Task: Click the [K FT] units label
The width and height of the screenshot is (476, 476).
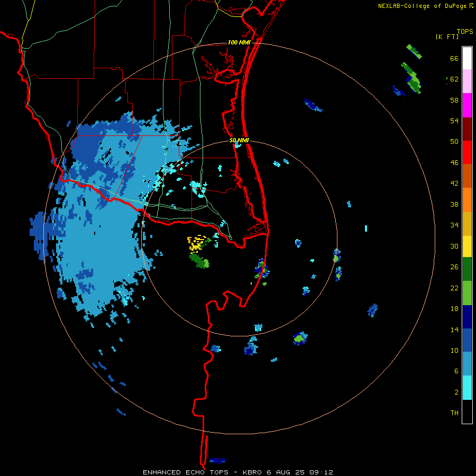Action: (447, 36)
